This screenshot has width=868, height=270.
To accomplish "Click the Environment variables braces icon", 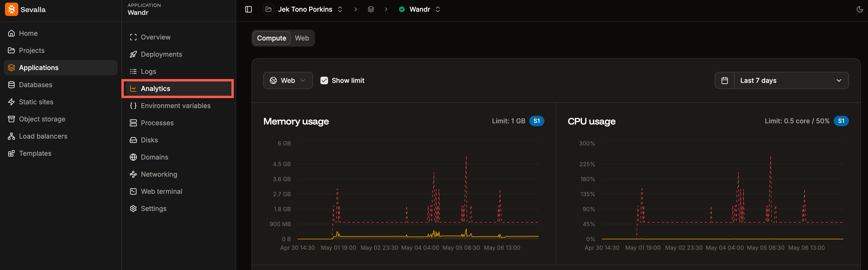I will [133, 106].
